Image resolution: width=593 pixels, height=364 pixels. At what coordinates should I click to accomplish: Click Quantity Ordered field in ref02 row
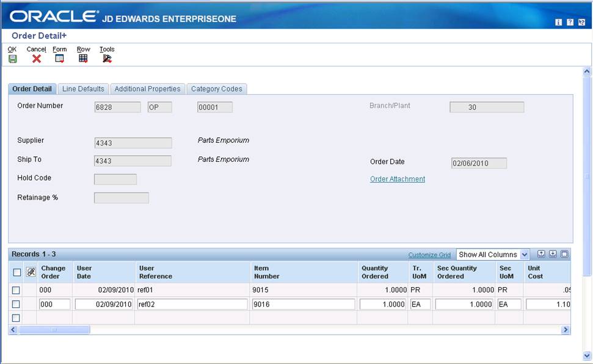point(383,304)
